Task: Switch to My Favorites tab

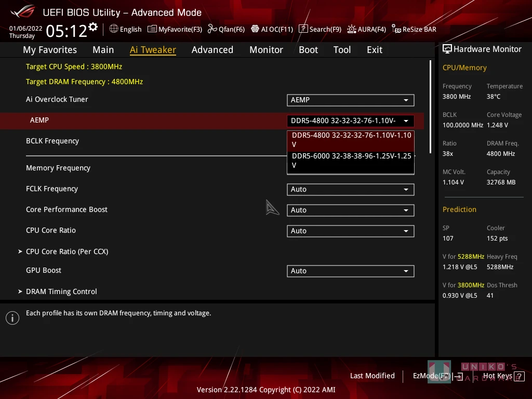Action: tap(50, 50)
